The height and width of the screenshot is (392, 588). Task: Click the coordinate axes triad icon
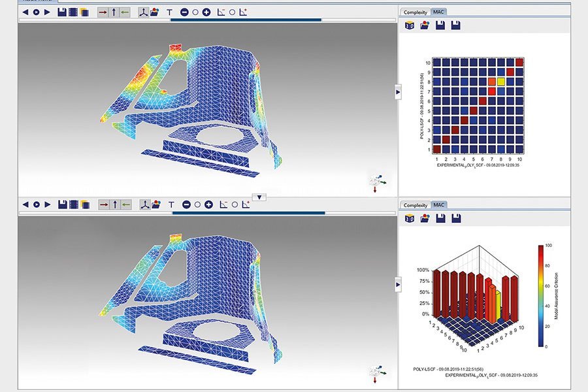tap(144, 11)
